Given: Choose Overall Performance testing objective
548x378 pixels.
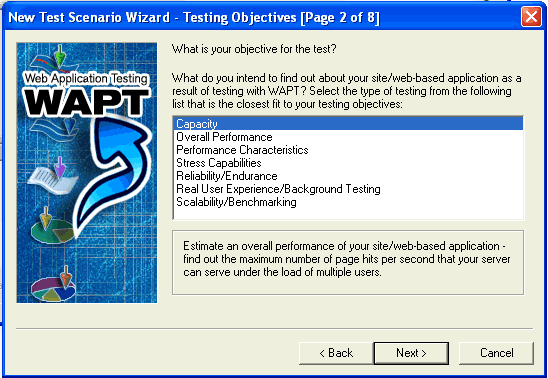Looking at the screenshot, I should (348, 137).
